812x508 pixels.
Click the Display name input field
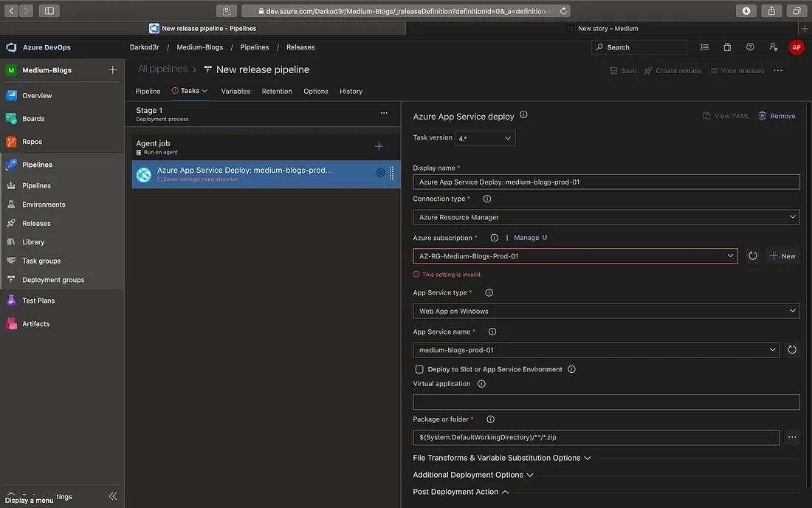[606, 182]
